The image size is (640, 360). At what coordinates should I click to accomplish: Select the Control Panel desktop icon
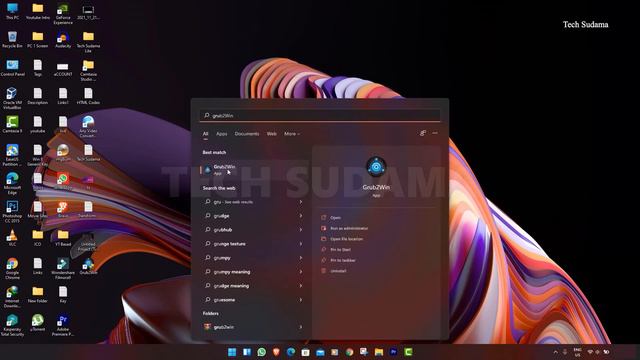(12, 68)
